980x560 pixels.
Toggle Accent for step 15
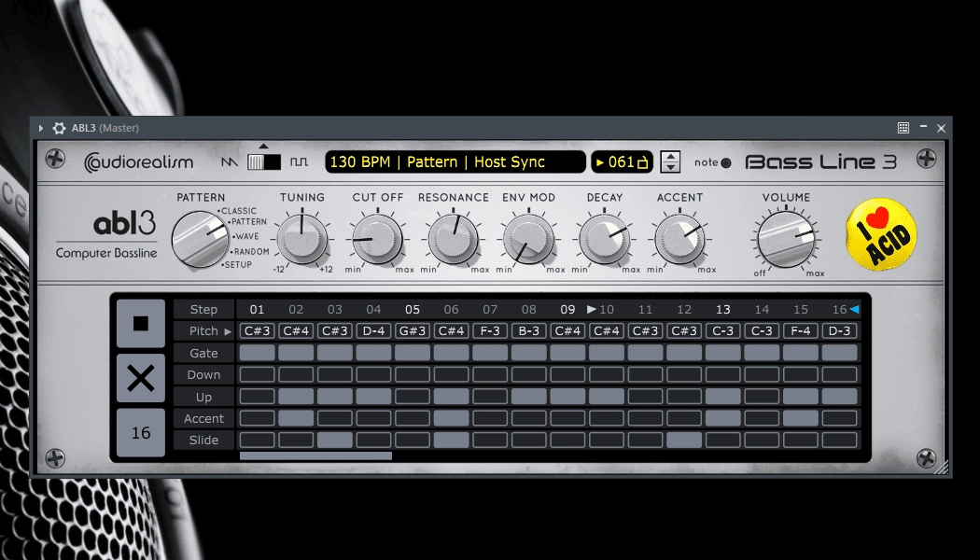point(801,418)
